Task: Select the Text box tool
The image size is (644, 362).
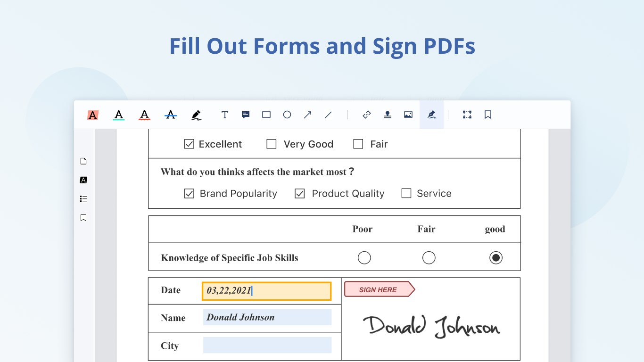Action: [225, 115]
